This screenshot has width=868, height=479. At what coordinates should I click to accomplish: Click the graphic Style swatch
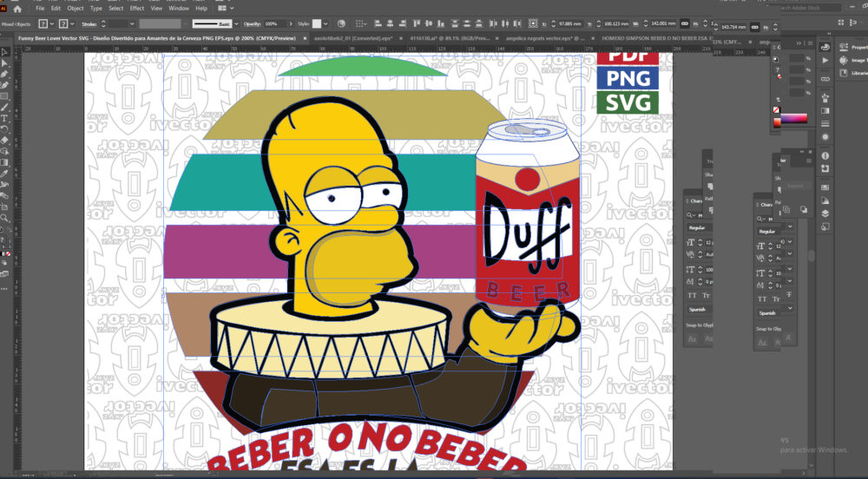tap(317, 23)
